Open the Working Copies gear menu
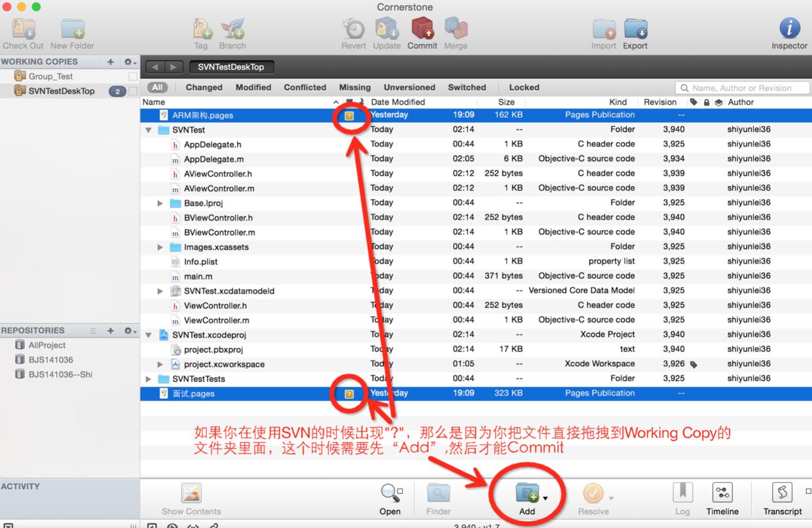Screen dimensions: 812x528 point(130,62)
